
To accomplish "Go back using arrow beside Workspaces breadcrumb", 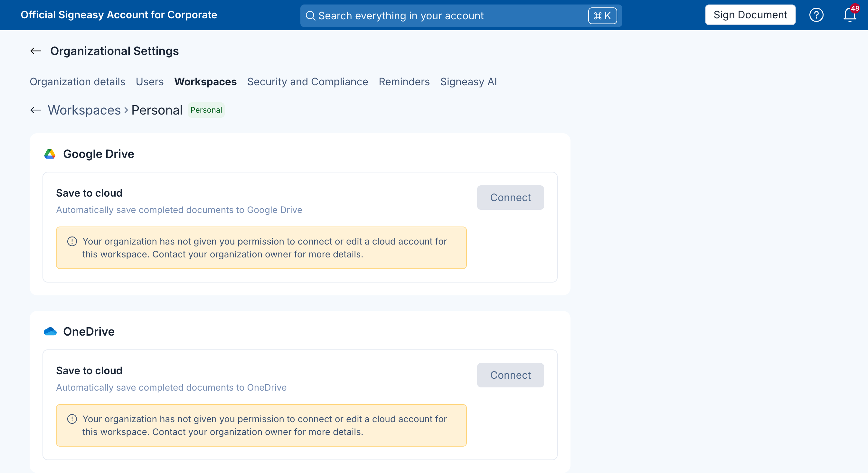I will click(36, 110).
